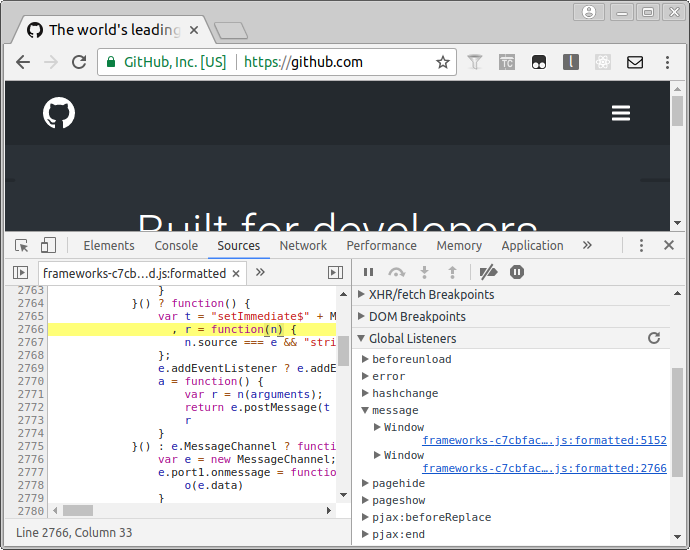Pause script execution

tap(368, 272)
